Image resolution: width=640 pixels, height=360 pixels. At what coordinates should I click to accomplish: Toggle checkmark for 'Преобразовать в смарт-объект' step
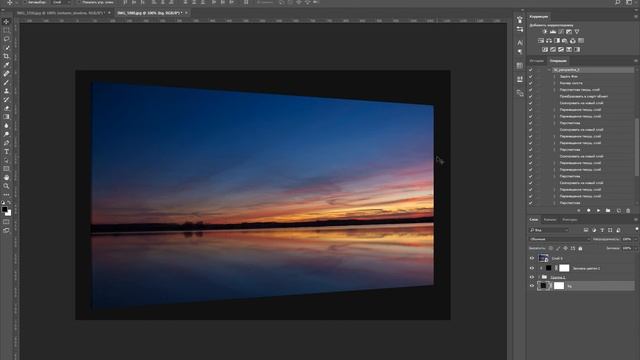click(531, 96)
